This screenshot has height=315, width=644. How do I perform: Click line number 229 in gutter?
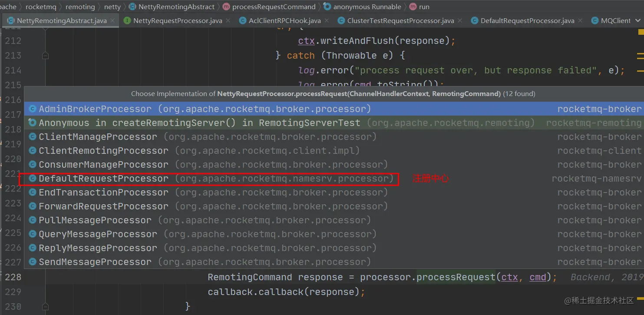click(13, 292)
